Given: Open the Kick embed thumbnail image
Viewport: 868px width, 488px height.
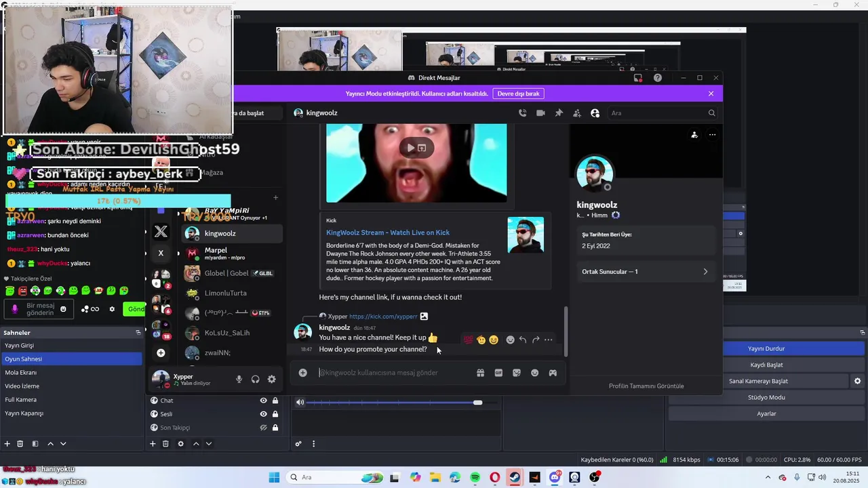Looking at the screenshot, I should [x=526, y=235].
